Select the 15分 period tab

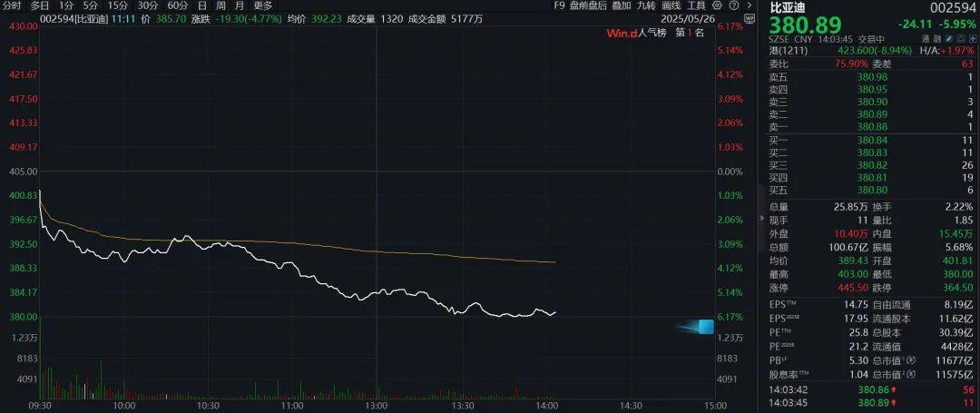coord(118,5)
